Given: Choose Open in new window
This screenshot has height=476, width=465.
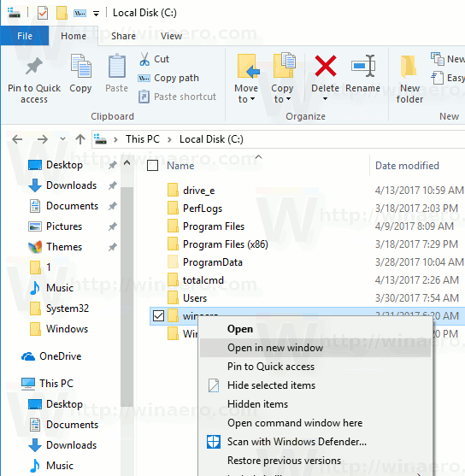Looking at the screenshot, I should [315, 348].
